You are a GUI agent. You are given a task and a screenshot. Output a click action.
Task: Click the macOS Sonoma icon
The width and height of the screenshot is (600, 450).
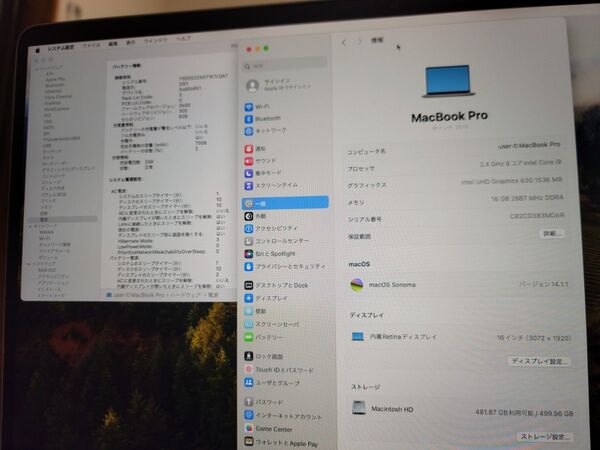pos(357,285)
